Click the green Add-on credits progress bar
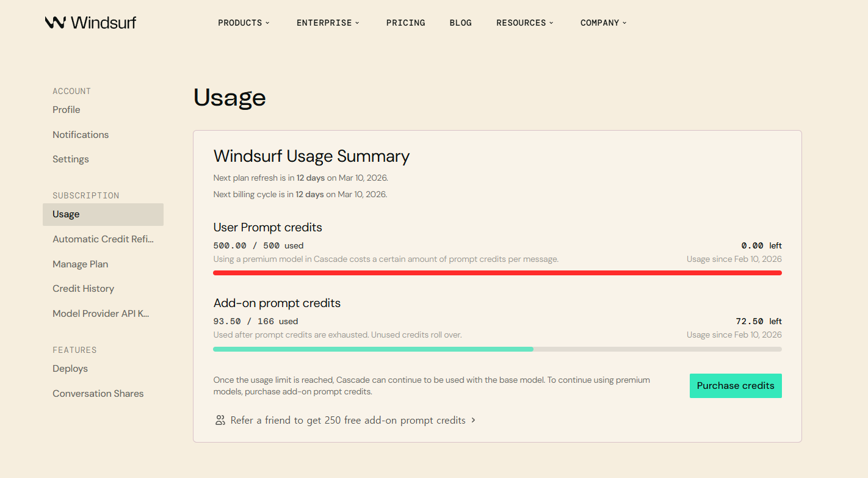This screenshot has width=868, height=478. (x=373, y=349)
